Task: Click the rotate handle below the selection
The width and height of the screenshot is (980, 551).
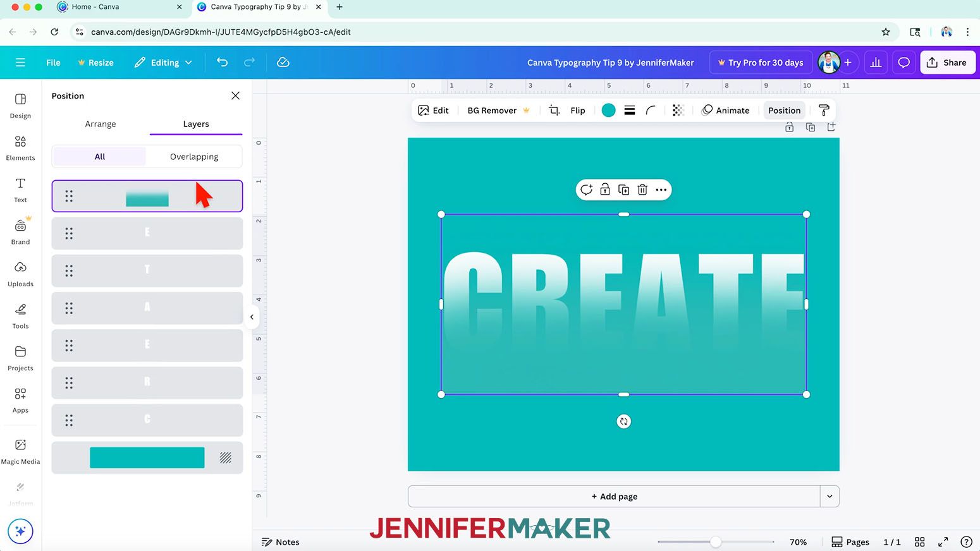Action: tap(624, 421)
